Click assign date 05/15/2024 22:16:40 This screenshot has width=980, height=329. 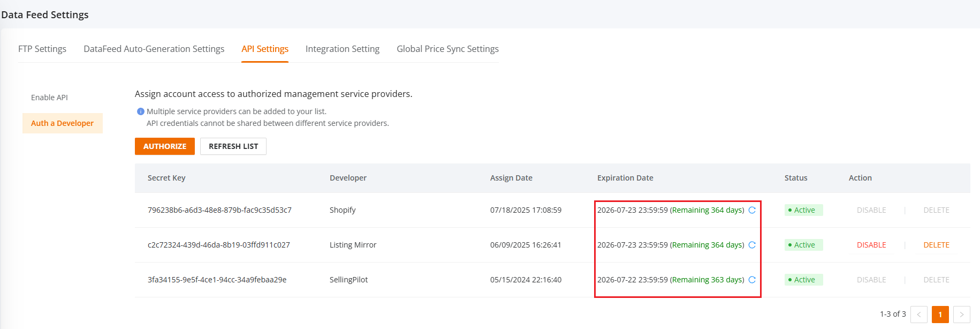tap(526, 280)
